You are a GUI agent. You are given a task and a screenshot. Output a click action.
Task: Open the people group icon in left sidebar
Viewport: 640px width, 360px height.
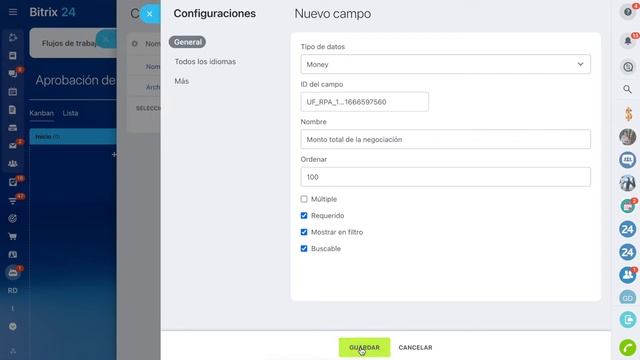point(13,164)
